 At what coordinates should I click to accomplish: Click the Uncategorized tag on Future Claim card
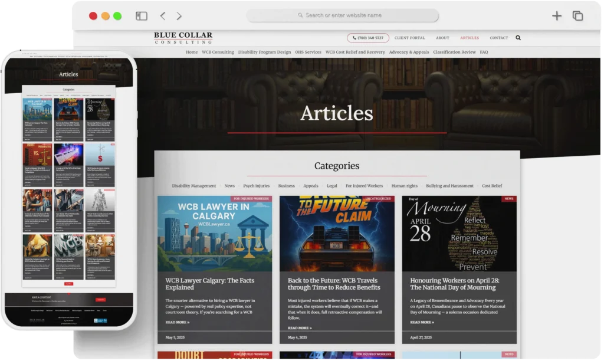[x=378, y=199]
